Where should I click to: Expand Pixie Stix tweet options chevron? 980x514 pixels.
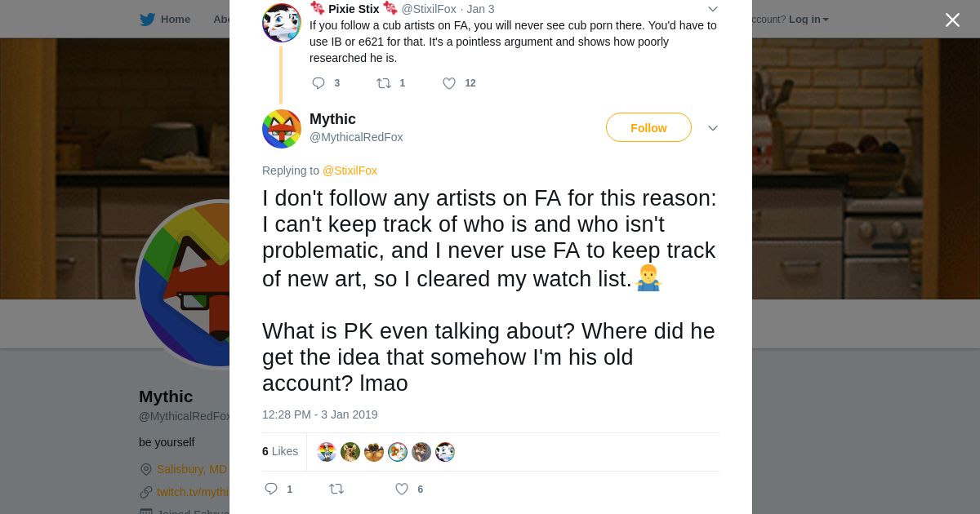point(712,9)
